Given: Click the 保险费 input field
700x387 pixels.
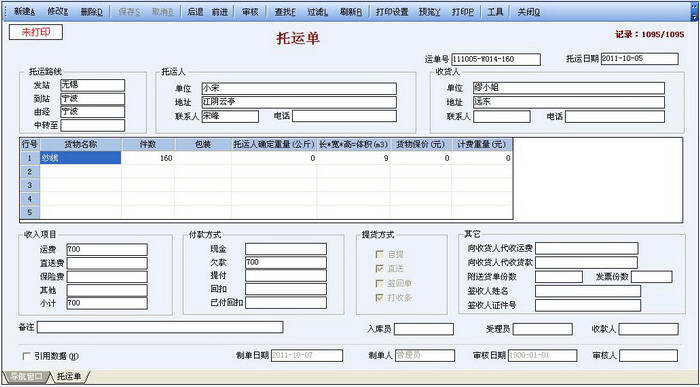Looking at the screenshot, I should click(107, 276).
